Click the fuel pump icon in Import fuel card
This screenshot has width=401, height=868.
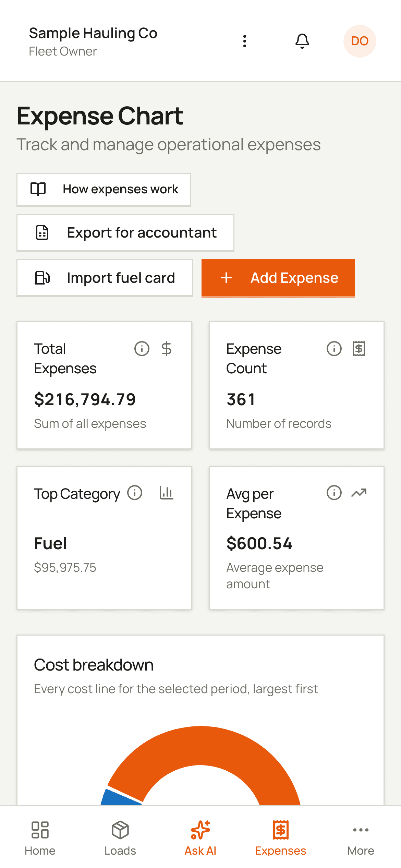[x=42, y=278]
